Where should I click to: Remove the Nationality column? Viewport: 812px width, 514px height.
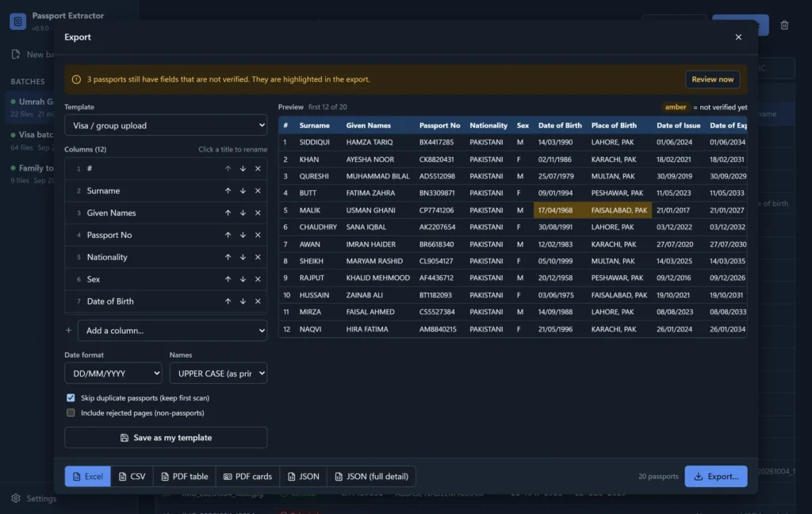pos(258,257)
